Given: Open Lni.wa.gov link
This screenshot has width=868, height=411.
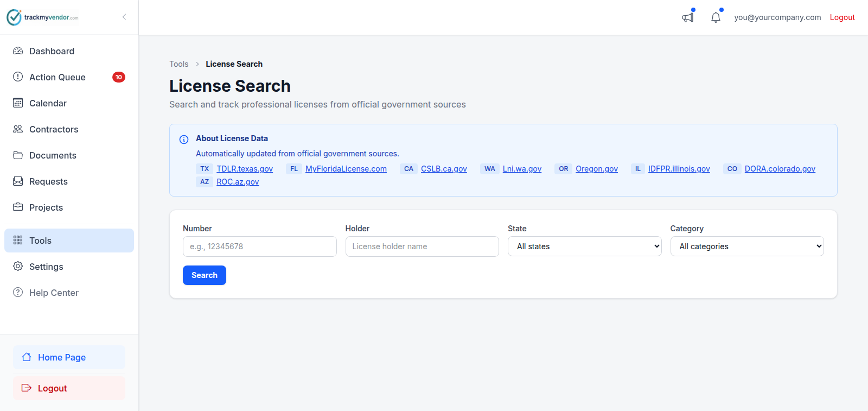Looking at the screenshot, I should 522,169.
